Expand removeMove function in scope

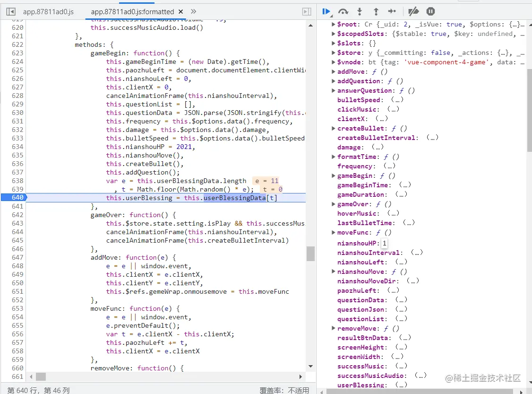point(334,328)
